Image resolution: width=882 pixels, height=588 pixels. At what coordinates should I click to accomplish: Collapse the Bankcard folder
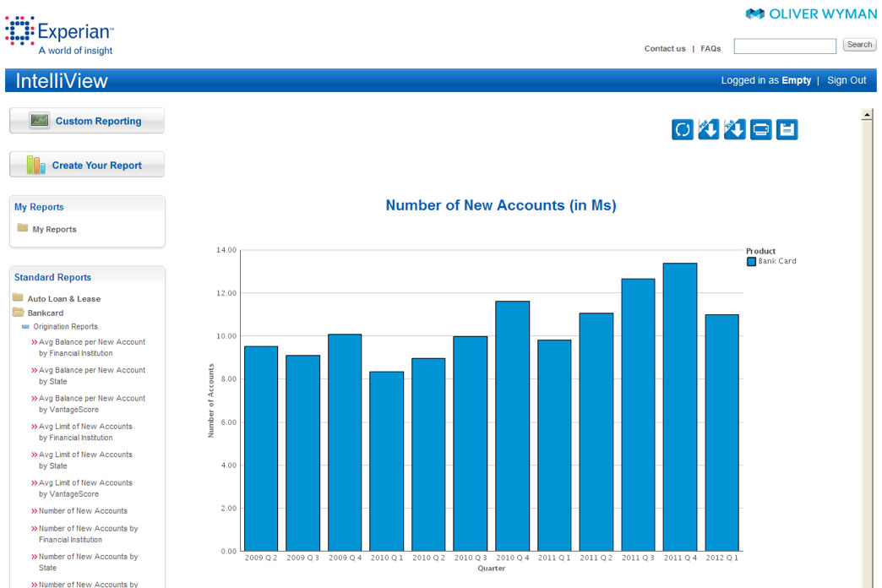tap(45, 313)
